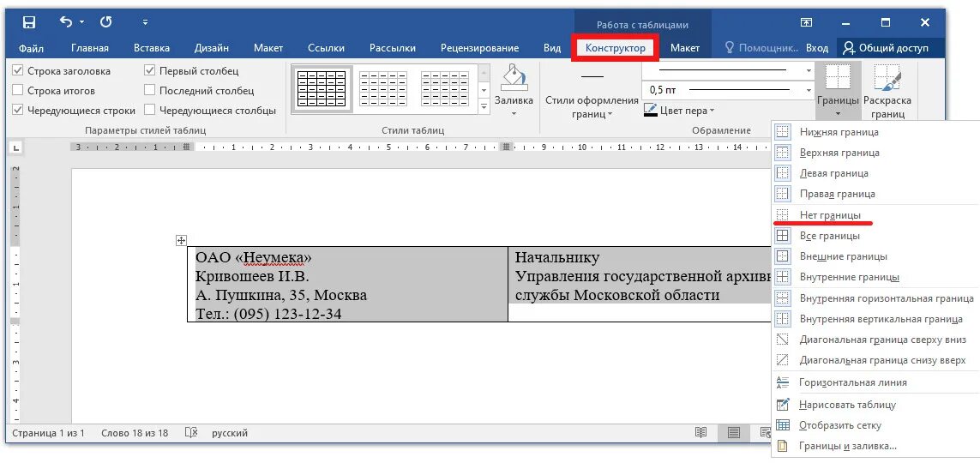
Task: Switch to the Главная tab
Action: click(x=90, y=48)
